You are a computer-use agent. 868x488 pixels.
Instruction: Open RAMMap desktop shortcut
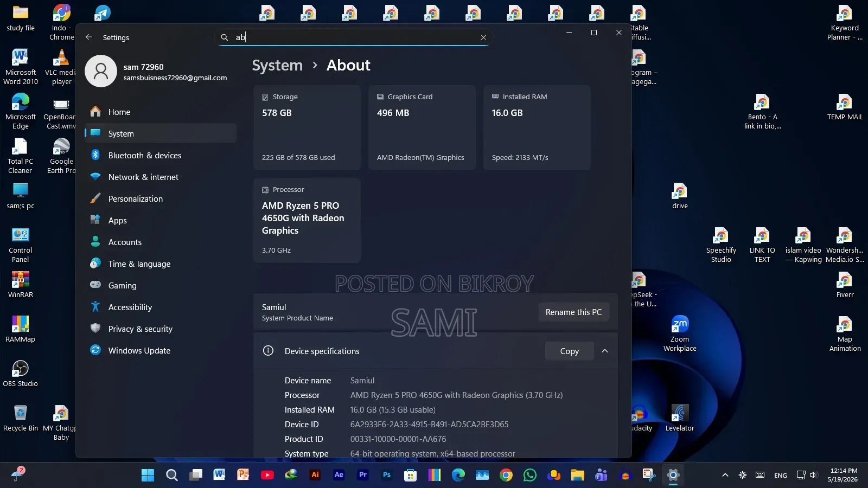point(21,329)
